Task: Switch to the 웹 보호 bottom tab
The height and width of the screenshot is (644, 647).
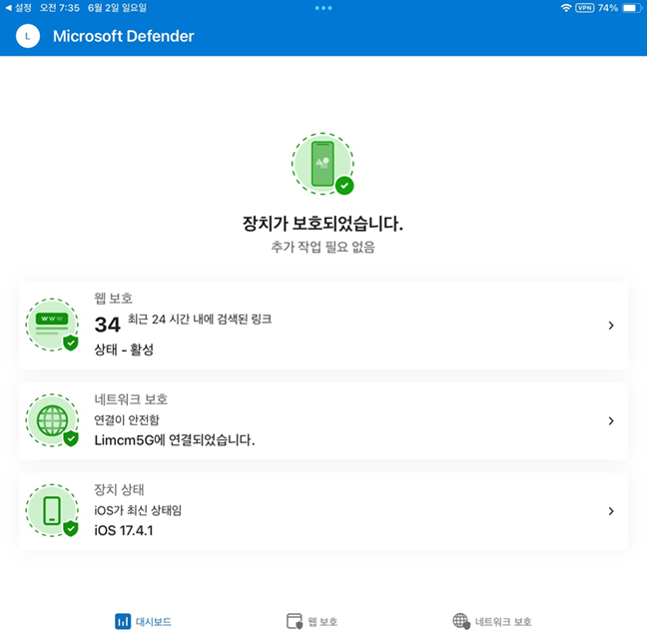Action: [312, 621]
